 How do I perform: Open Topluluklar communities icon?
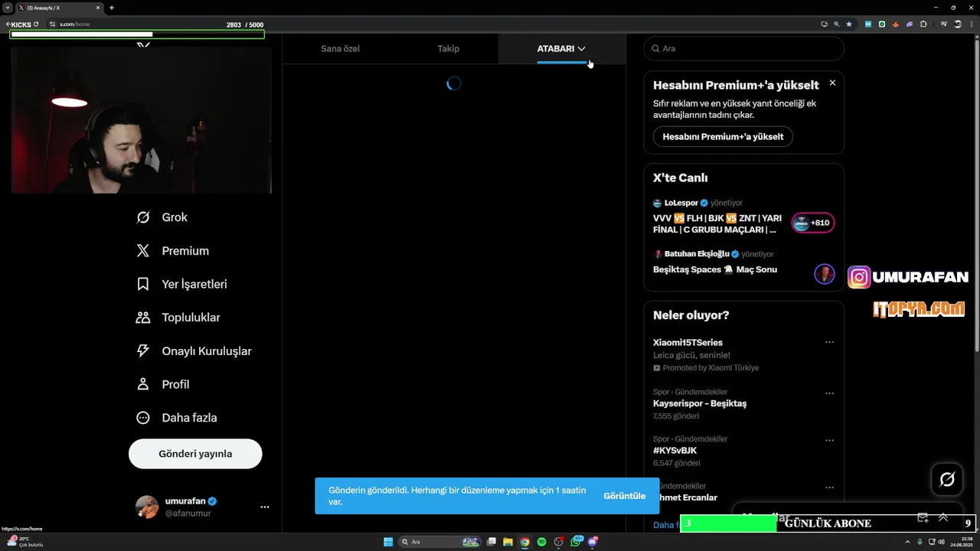[143, 318]
